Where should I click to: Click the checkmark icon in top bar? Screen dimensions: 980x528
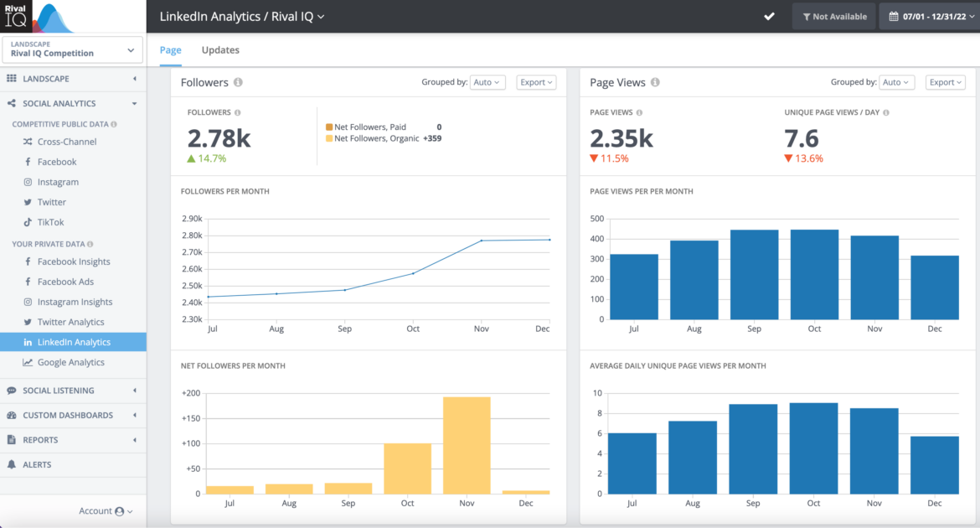click(769, 16)
